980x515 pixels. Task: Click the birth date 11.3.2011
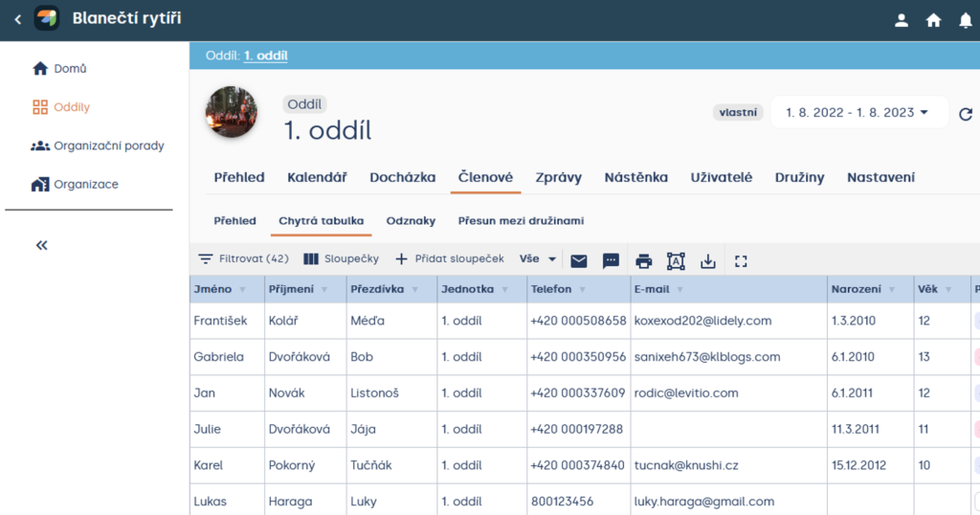855,430
